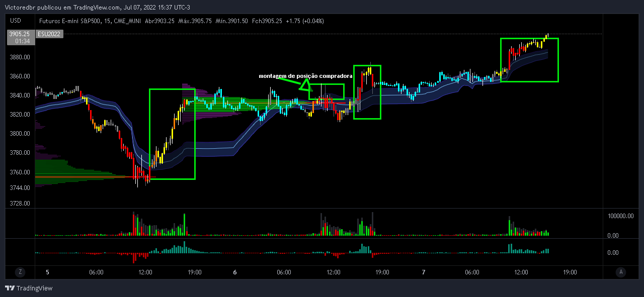644x297 pixels.
Task: Click the 3780.00 price axis label
Action: [20, 153]
